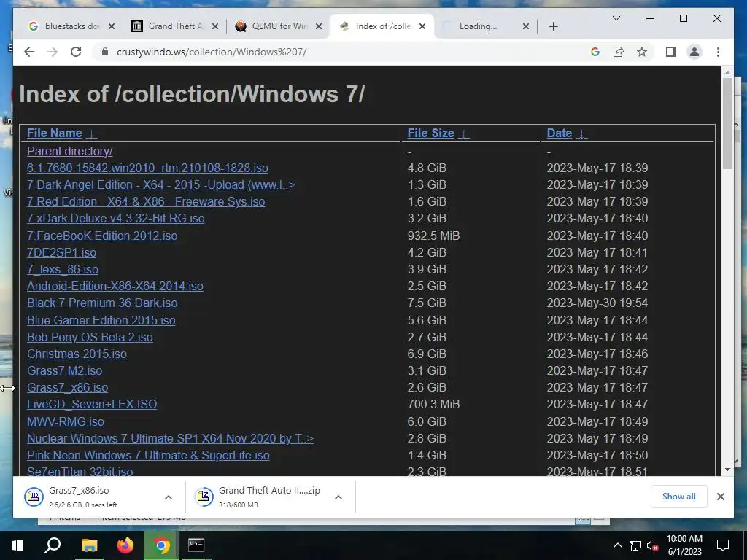Close the Index of /collection tab

point(422,26)
